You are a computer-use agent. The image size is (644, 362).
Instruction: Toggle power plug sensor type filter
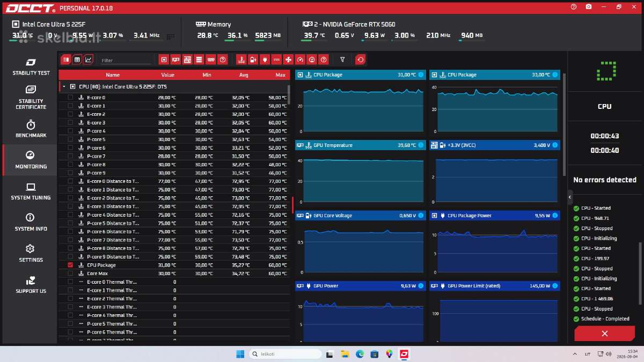pyautogui.click(x=265, y=60)
